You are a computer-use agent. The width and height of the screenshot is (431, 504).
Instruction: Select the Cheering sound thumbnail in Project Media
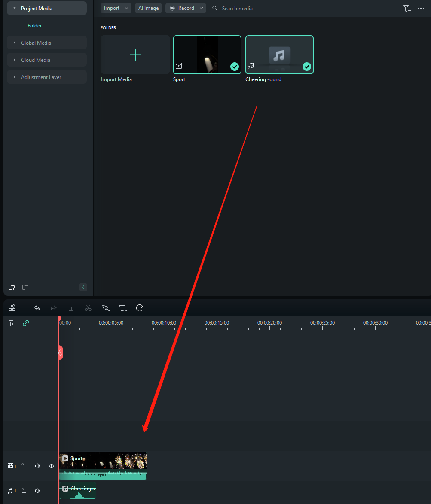279,55
